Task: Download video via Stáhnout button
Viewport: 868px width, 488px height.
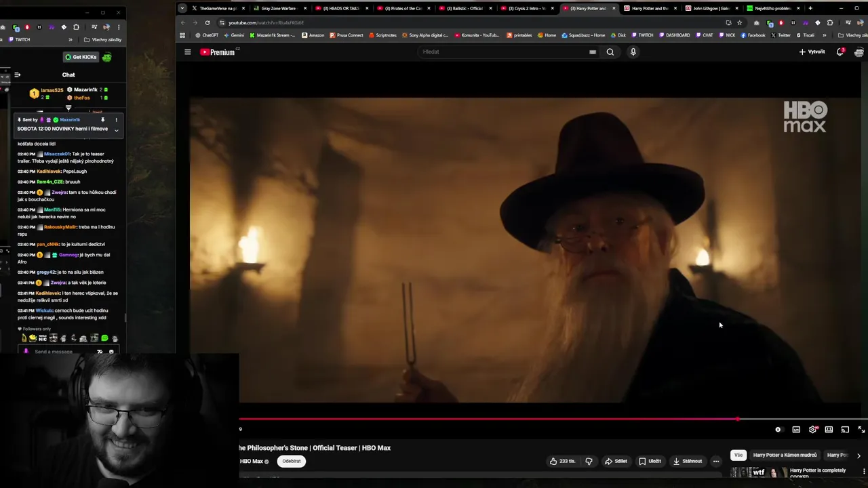Action: 687,461
